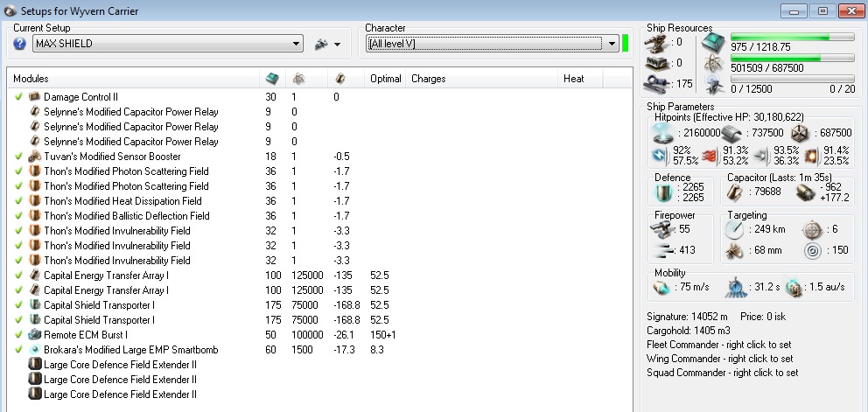This screenshot has height=412, width=868.
Task: Toggle the Damage Control II active checkmark
Action: [x=18, y=97]
